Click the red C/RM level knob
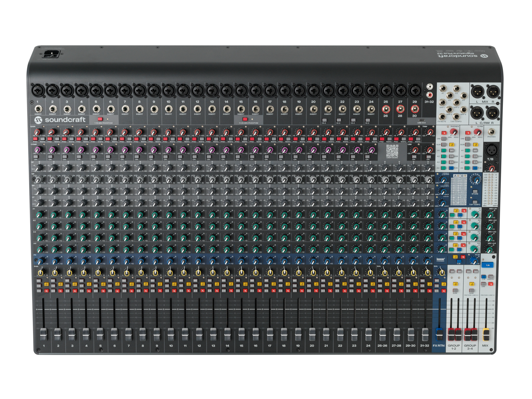532x399 pixels. click(x=477, y=132)
